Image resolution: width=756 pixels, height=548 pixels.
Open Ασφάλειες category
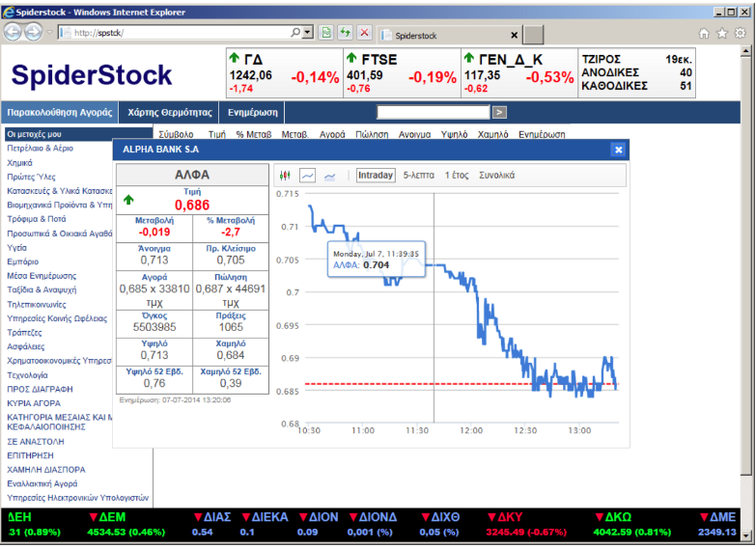[25, 346]
